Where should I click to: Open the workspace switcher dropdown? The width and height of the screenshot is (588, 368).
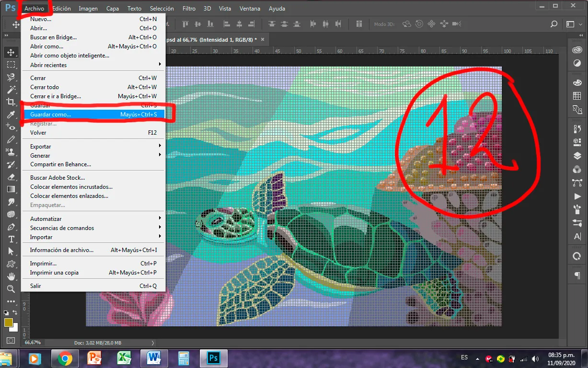tap(573, 24)
